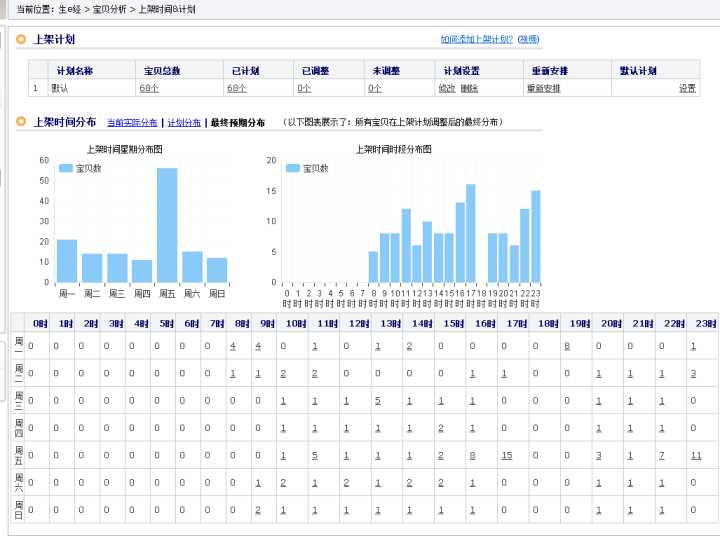Go to 生e经 in the breadcrumb
Image resolution: width=720 pixels, height=536 pixels.
tap(68, 8)
